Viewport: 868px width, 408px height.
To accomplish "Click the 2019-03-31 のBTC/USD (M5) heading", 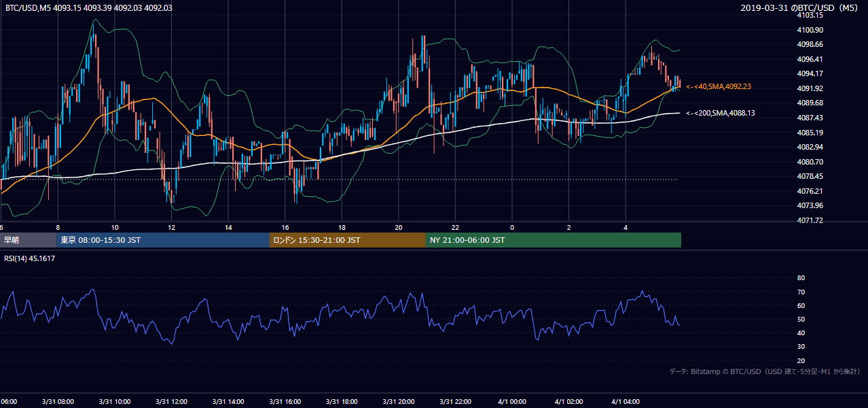I will 801,7.
